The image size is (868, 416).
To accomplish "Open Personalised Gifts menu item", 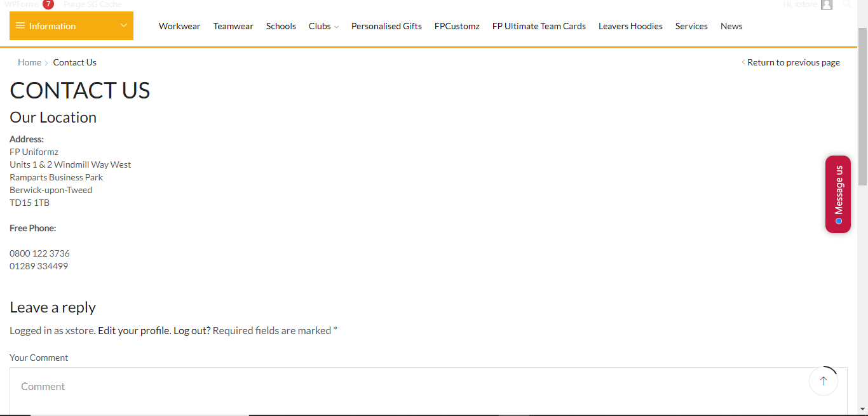I will coord(386,26).
